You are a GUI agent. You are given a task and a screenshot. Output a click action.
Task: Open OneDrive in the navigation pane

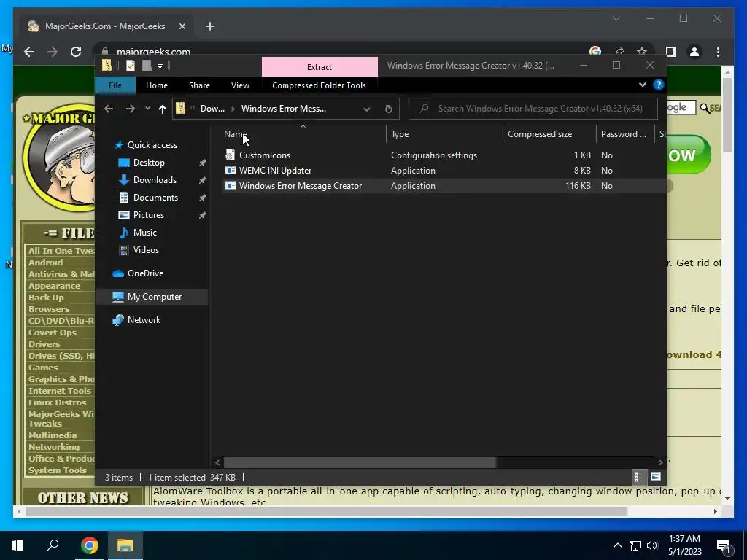click(145, 273)
